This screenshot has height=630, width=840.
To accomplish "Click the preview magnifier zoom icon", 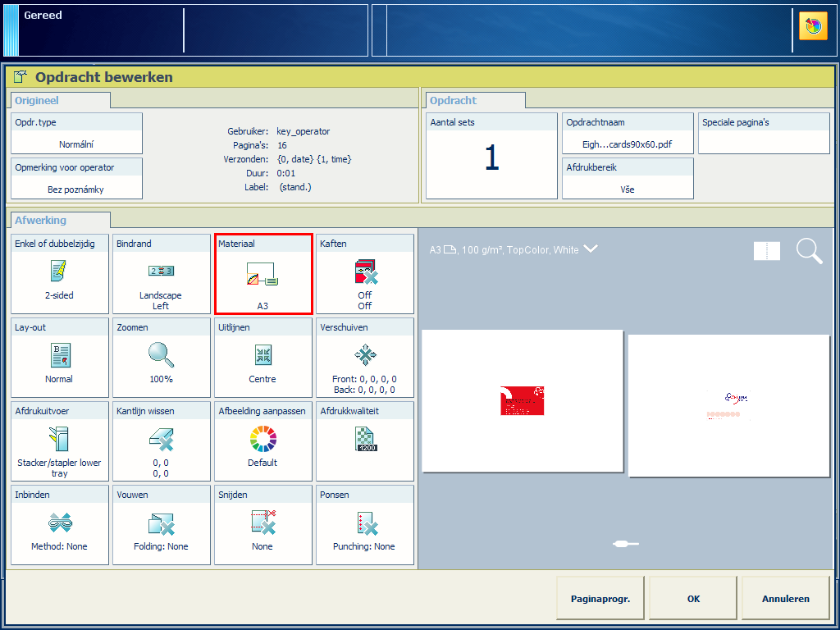I will click(x=809, y=251).
